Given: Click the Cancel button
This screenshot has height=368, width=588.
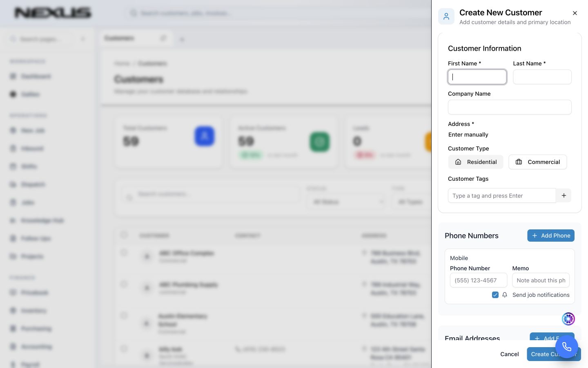Looking at the screenshot, I should coord(509,354).
